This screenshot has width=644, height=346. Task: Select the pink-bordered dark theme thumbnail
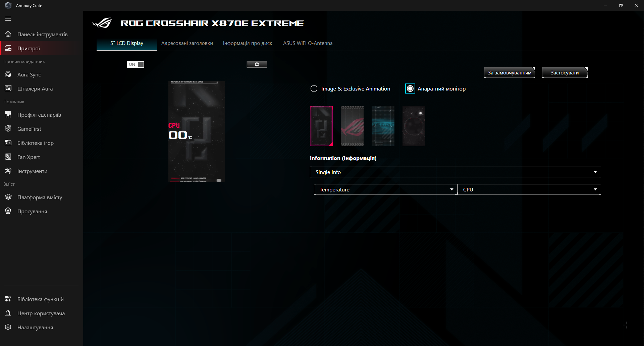[321, 126]
